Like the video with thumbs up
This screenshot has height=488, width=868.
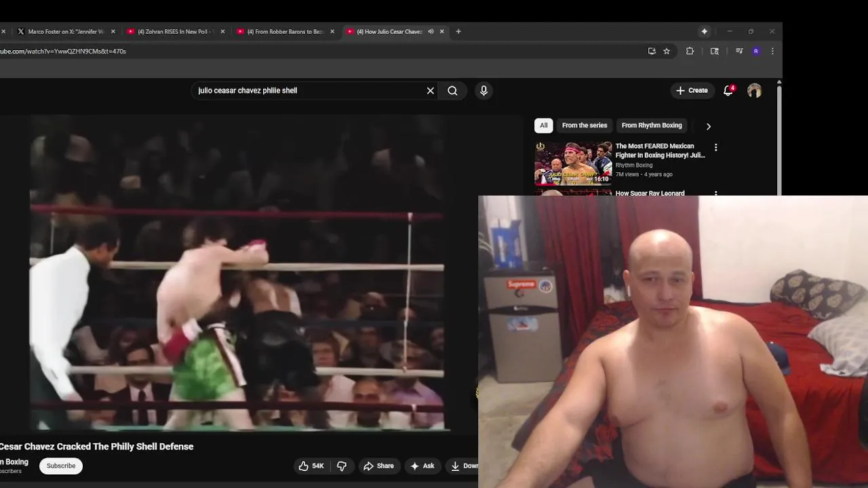click(x=311, y=466)
